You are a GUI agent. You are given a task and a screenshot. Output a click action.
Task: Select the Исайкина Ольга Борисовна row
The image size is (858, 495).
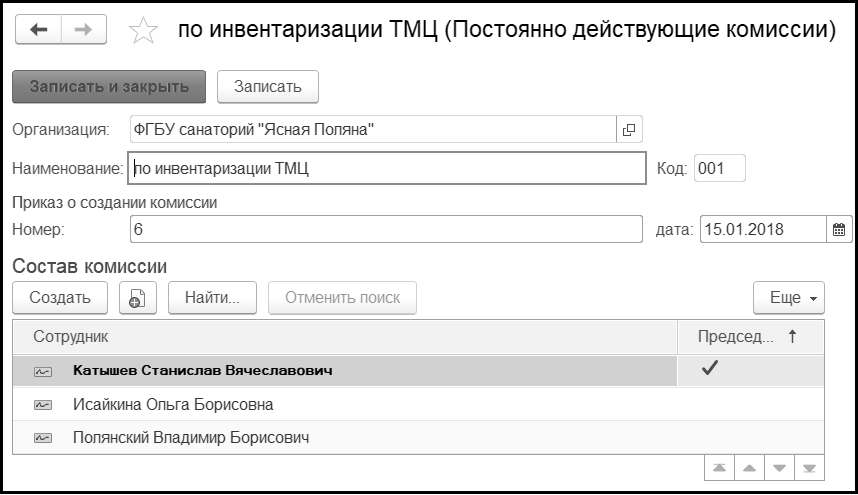[x=174, y=405]
